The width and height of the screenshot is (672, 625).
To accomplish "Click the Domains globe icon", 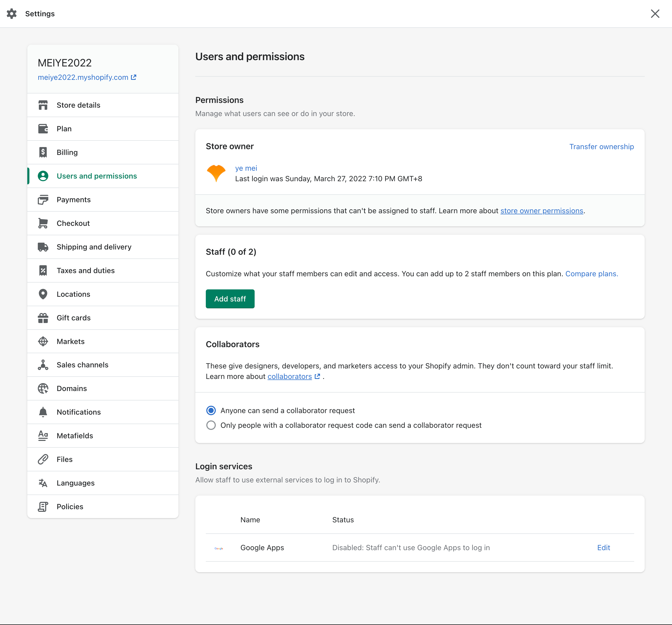I will tap(43, 389).
